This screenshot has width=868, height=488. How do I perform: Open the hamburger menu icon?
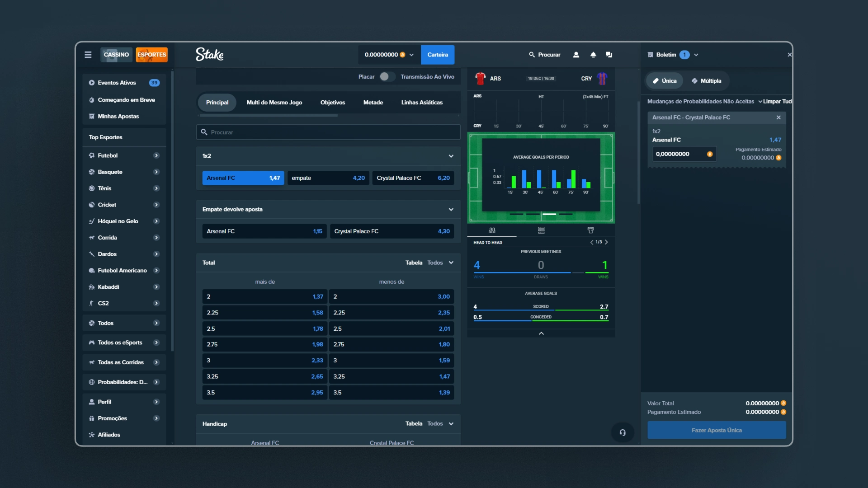tap(88, 55)
